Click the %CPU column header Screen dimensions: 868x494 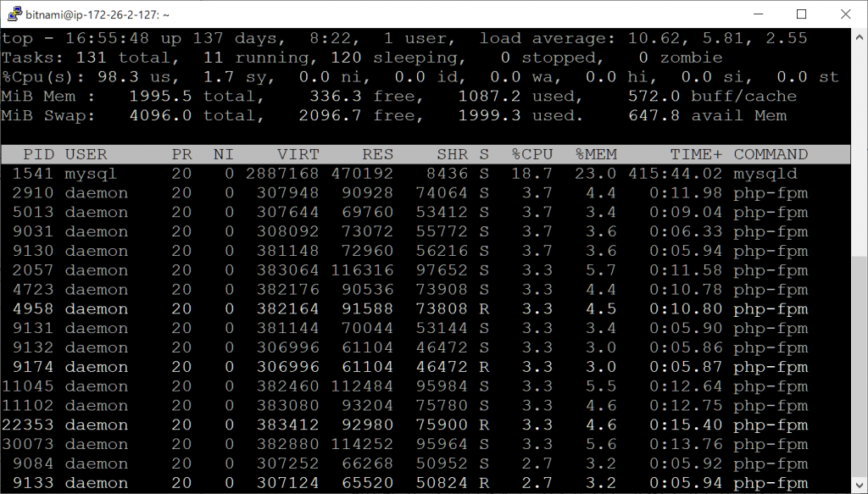click(532, 154)
